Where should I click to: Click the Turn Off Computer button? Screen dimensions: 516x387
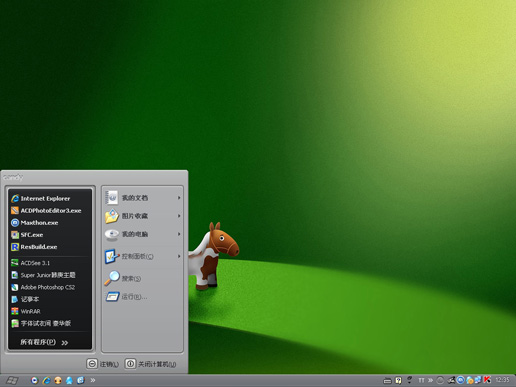tap(150, 364)
